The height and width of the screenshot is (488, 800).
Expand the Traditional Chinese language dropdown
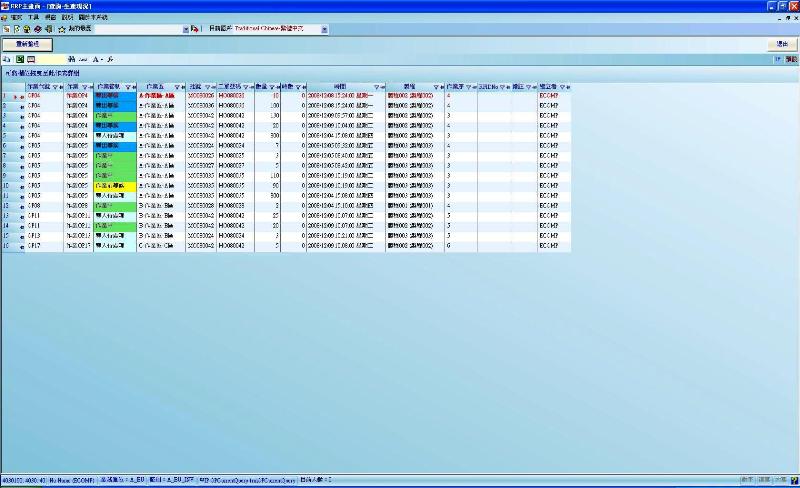[325, 29]
